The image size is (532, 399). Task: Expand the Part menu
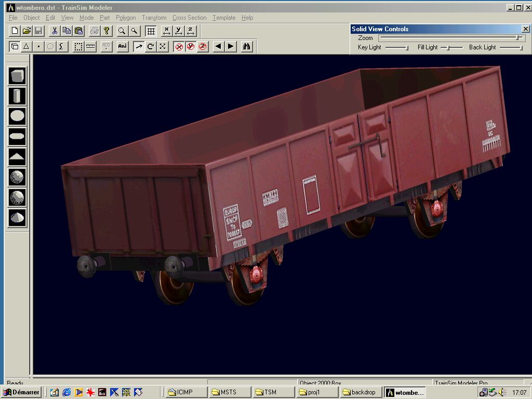point(104,18)
